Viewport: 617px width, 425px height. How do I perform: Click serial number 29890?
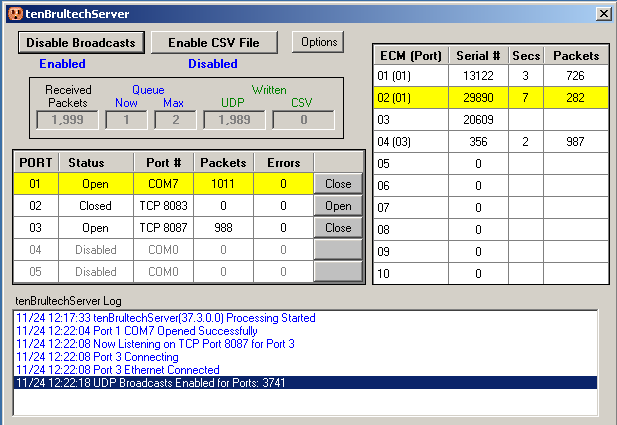(x=478, y=98)
